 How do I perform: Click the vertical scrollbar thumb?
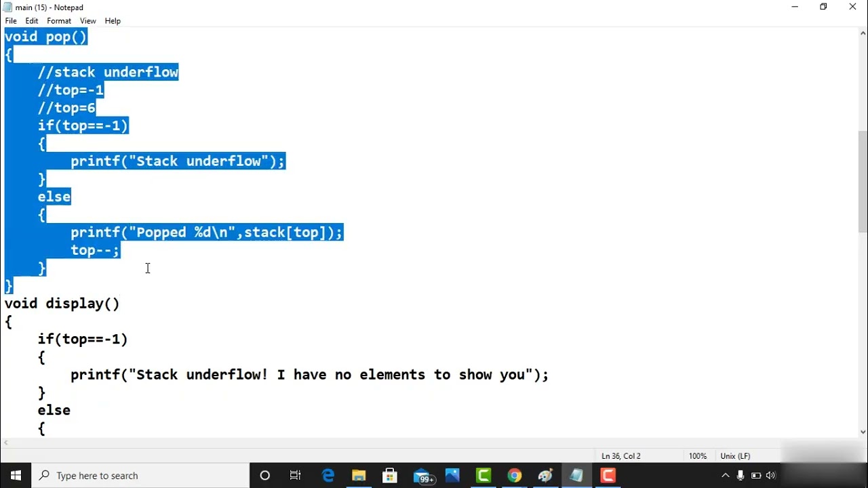coord(863,181)
